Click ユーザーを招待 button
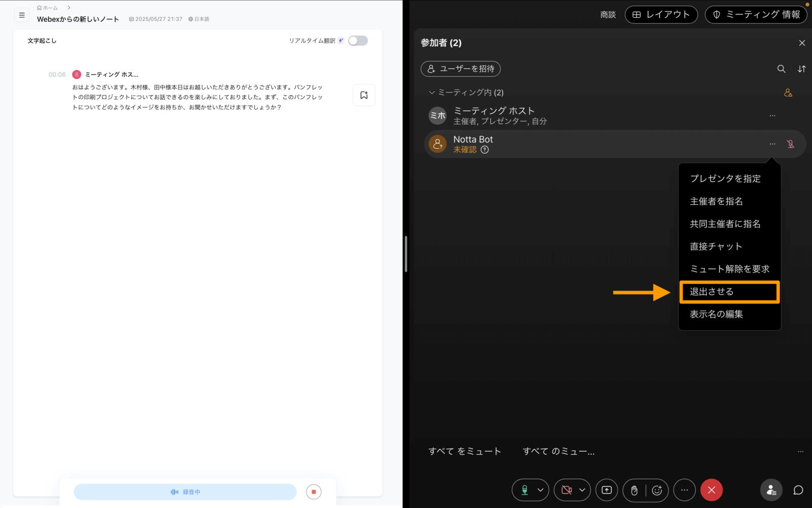The height and width of the screenshot is (508, 812). (461, 69)
